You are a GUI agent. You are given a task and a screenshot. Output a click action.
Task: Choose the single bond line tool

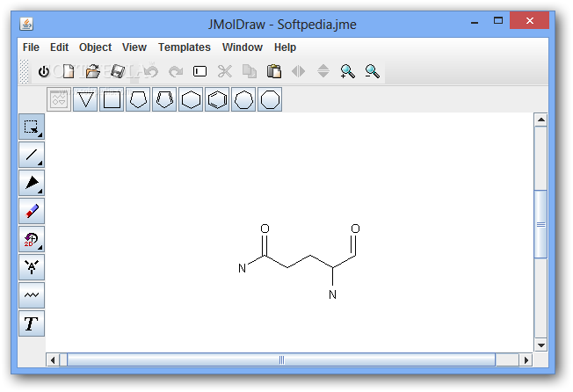[32, 155]
